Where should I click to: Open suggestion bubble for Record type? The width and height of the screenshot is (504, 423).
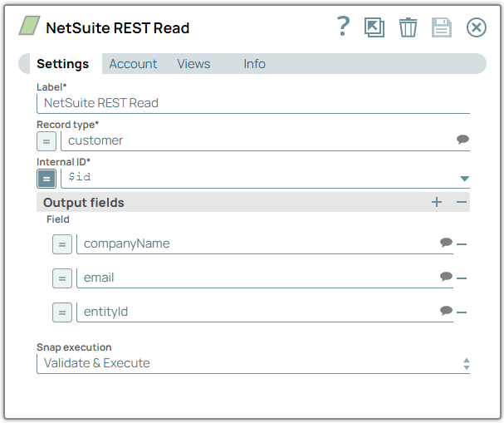[462, 140]
